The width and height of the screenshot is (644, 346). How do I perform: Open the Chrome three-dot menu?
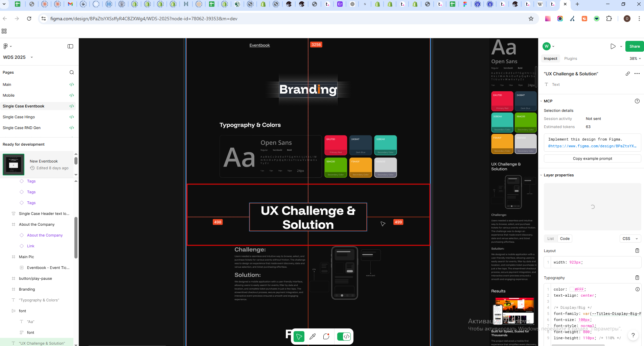pyautogui.click(x=639, y=19)
